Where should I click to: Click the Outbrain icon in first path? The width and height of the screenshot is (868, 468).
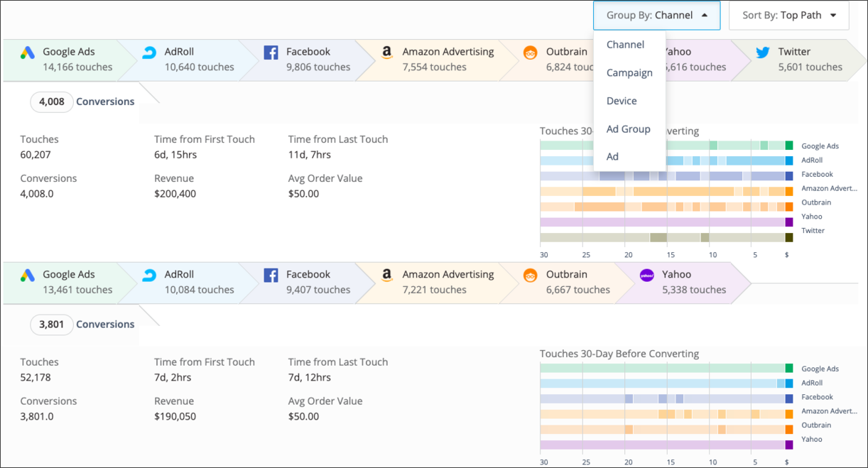[530, 53]
